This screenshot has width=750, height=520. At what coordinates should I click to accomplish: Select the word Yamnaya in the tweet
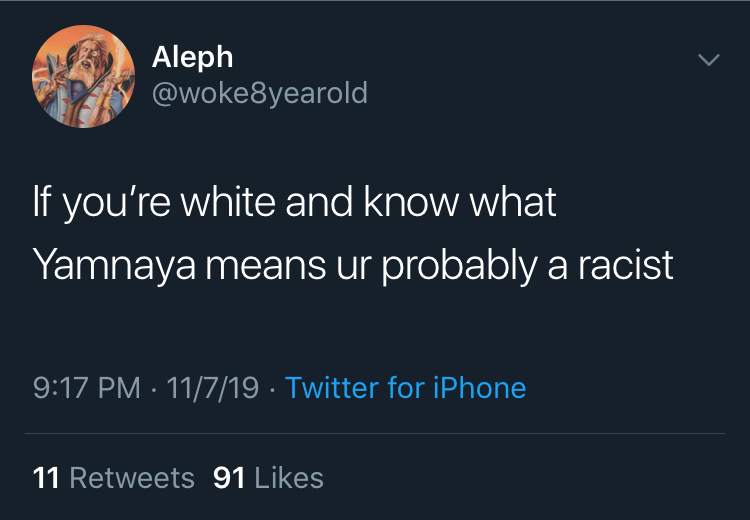114,266
